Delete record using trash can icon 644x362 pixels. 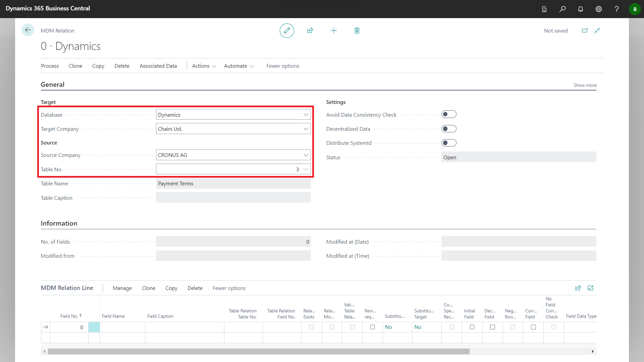tap(357, 31)
